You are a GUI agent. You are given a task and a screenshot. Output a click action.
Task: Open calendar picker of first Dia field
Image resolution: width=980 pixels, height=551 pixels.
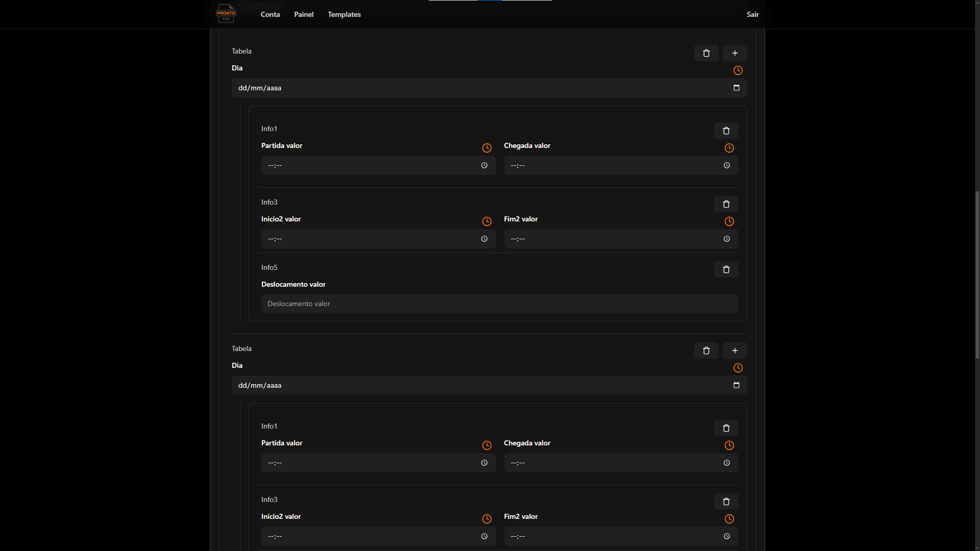pyautogui.click(x=737, y=88)
